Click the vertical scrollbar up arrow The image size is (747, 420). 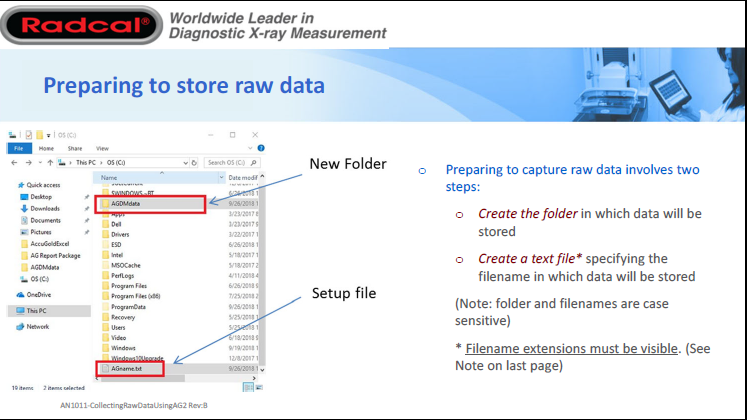(262, 177)
